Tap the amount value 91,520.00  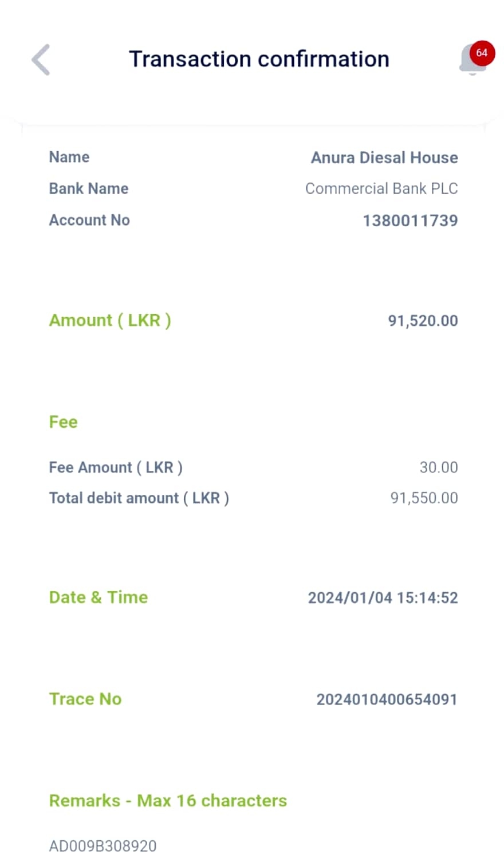point(423,321)
